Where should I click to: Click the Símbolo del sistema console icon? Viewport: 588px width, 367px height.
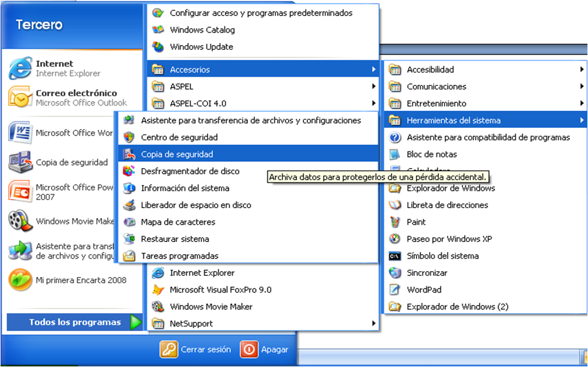pyautogui.click(x=395, y=256)
